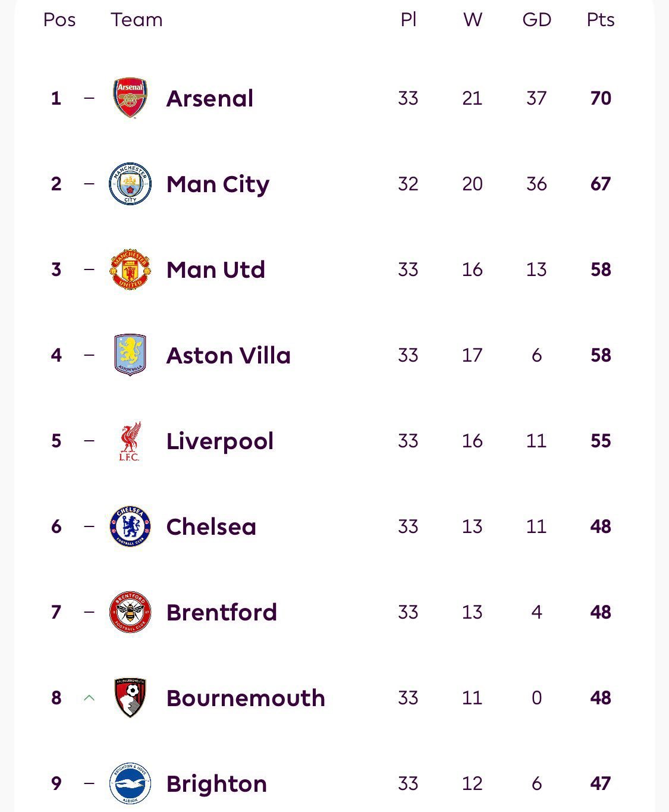Click the Chelsea club badge
This screenshot has width=669, height=812.
[x=130, y=526]
